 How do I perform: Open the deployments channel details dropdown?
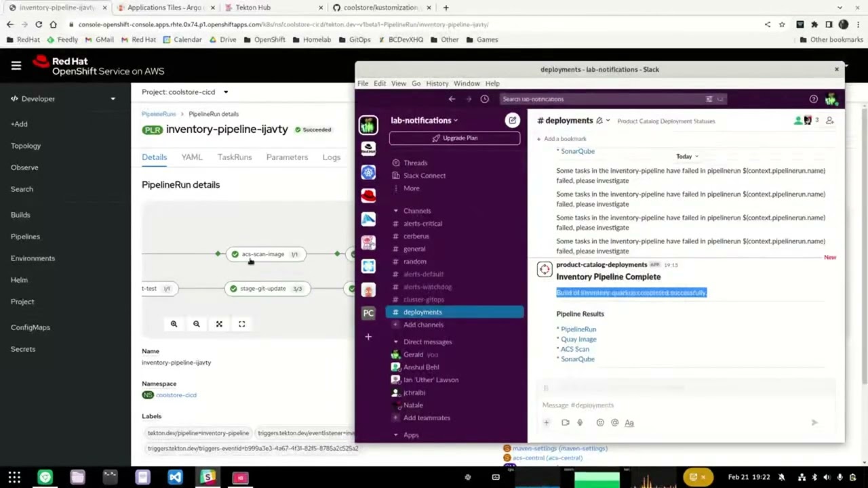[608, 121]
